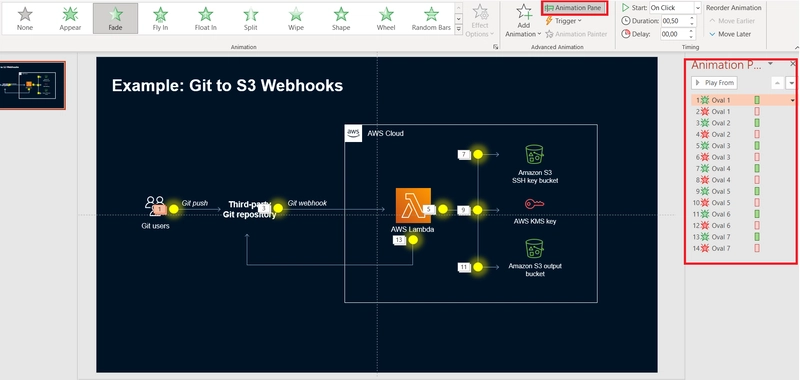This screenshot has width=800, height=380.
Task: Select animation entry 5 Oval 3
Action: [x=743, y=146]
